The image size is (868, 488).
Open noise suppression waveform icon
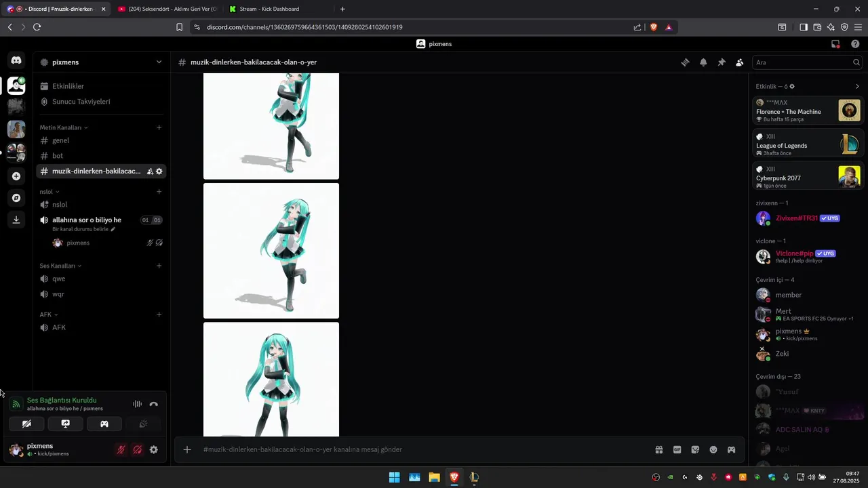137,404
